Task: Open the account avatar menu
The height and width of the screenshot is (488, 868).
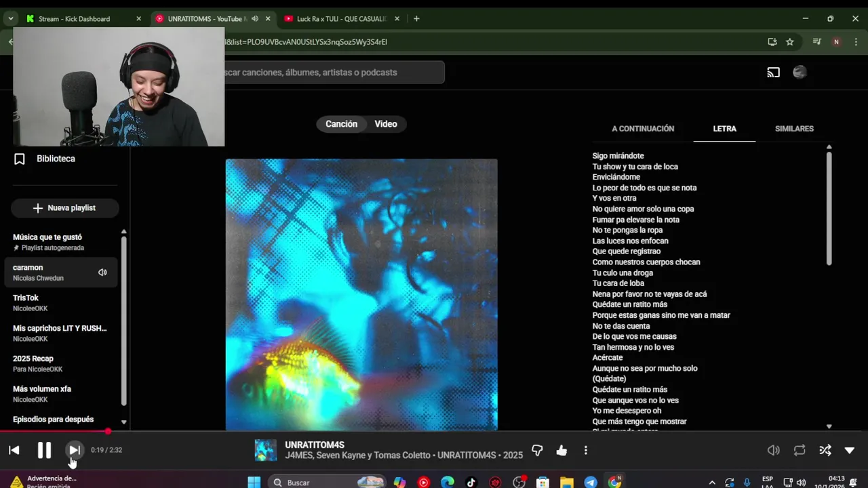Action: 800,73
